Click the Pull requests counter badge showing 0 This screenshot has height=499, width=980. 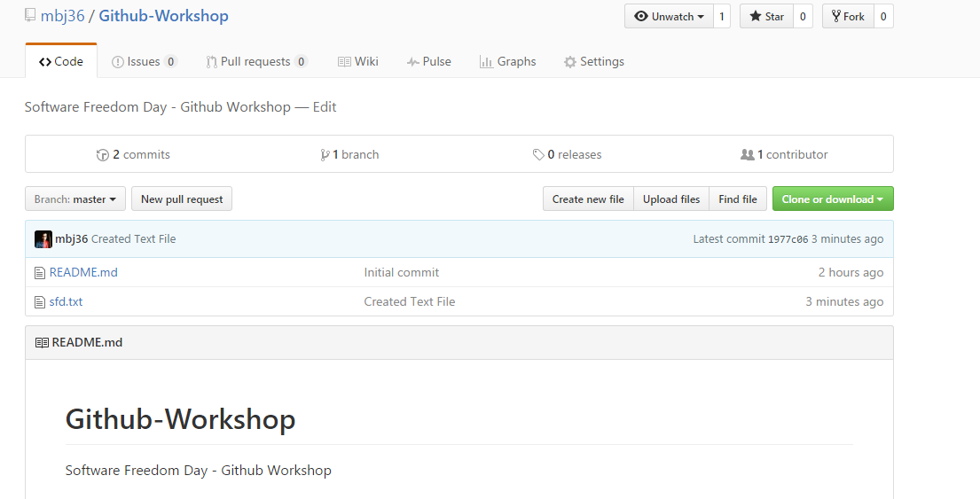coord(301,62)
